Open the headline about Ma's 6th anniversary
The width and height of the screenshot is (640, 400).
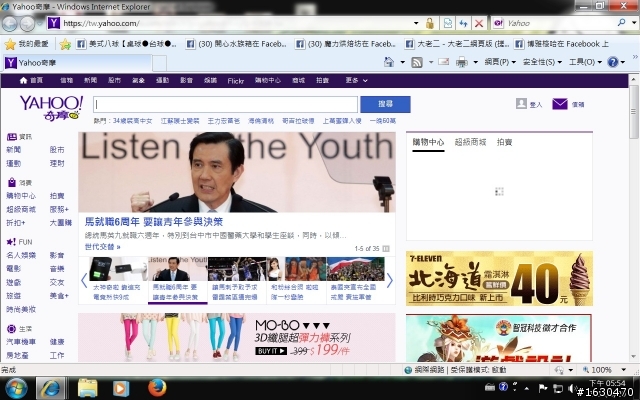[x=154, y=222]
